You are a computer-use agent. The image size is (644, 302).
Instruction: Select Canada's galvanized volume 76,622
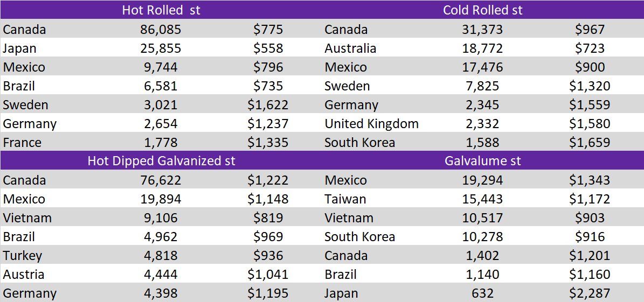tap(161, 180)
